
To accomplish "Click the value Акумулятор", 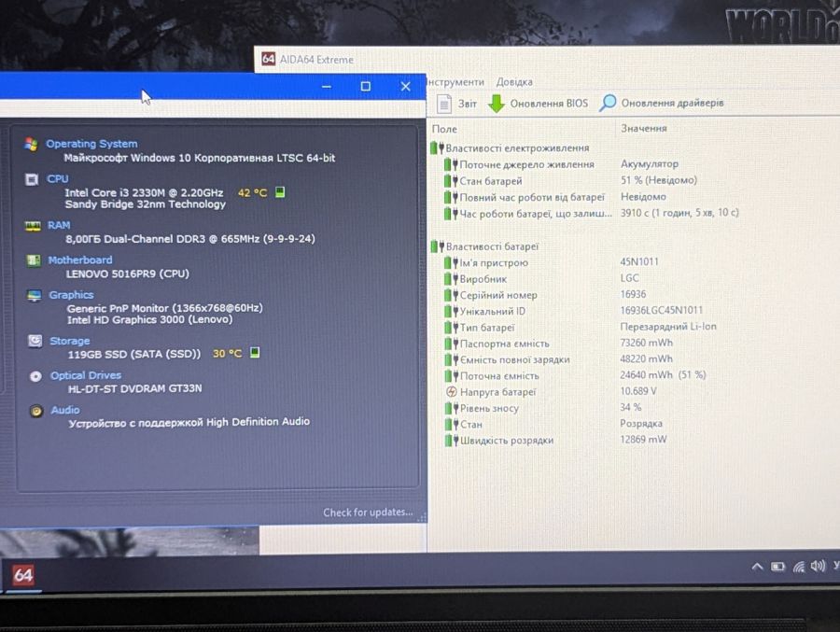I will click(650, 164).
